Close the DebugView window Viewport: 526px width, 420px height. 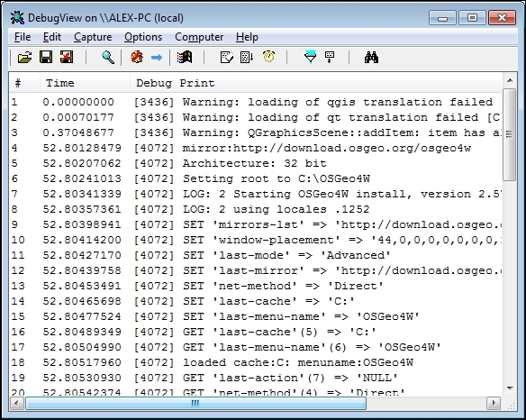tap(502, 18)
